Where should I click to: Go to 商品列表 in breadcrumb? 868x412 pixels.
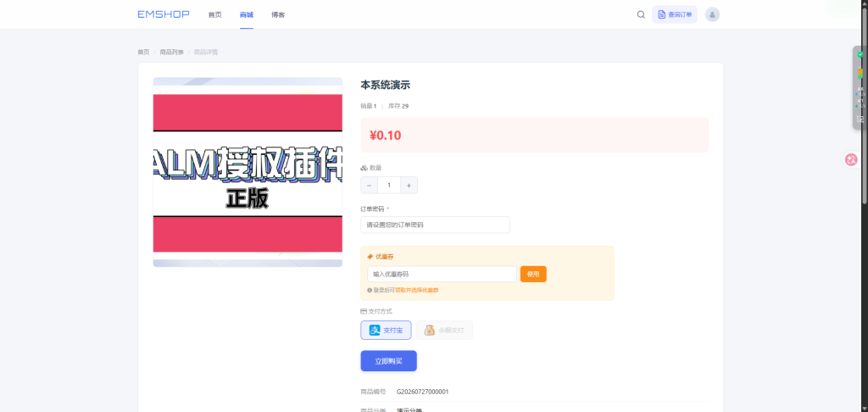tap(171, 52)
